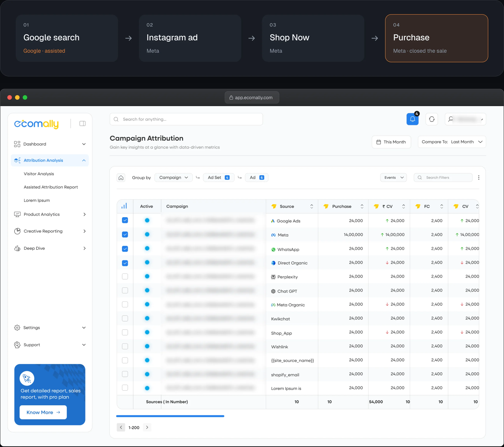The height and width of the screenshot is (447, 504).
Task: Check the shopify_email row checkbox
Action: [x=125, y=374]
